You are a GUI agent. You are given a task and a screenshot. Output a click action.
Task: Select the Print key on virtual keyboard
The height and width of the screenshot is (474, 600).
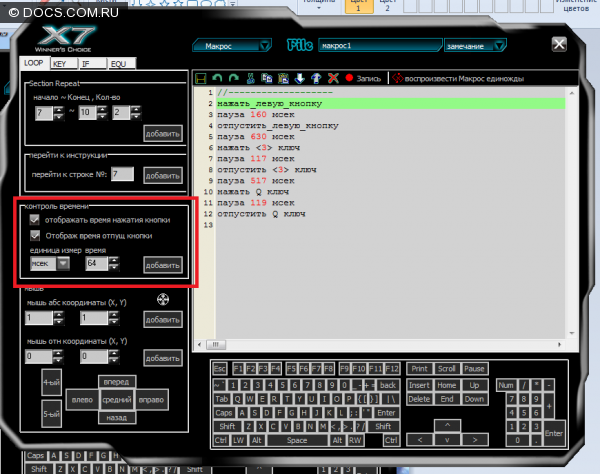pos(419,369)
